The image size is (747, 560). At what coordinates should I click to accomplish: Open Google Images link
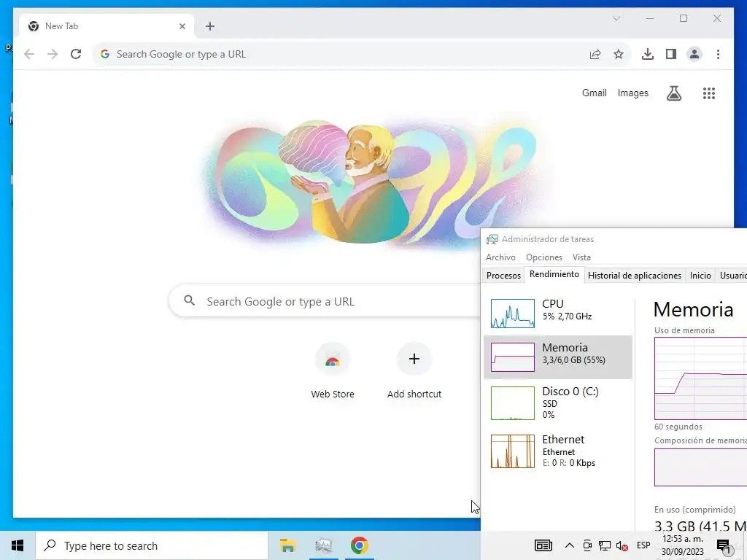(x=632, y=93)
